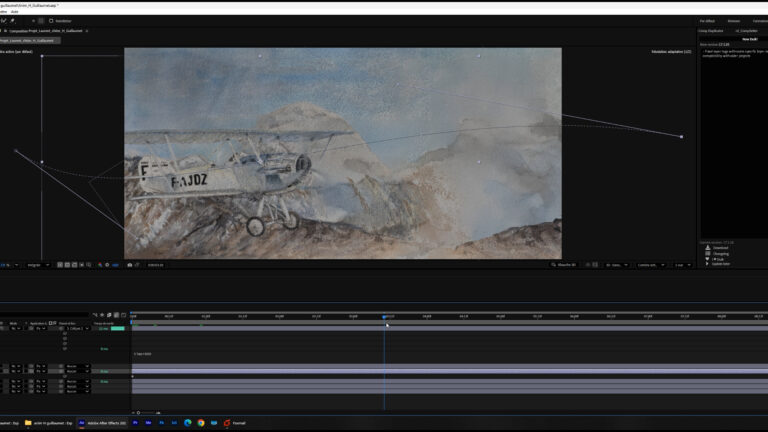This screenshot has height=432, width=768.
Task: Switch to the Comp Duplicator panel tab
Action: pos(711,31)
